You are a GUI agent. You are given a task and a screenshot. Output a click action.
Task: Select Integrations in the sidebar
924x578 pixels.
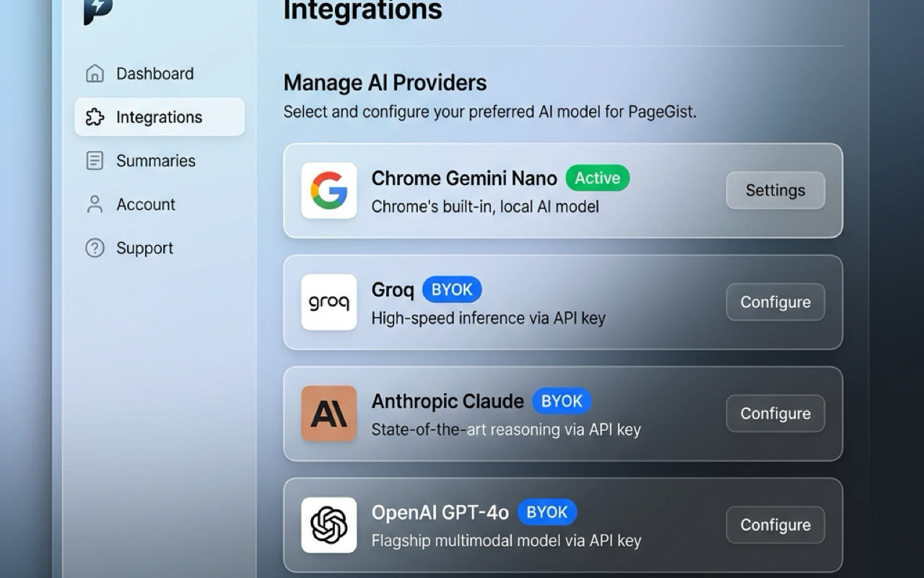(x=160, y=117)
